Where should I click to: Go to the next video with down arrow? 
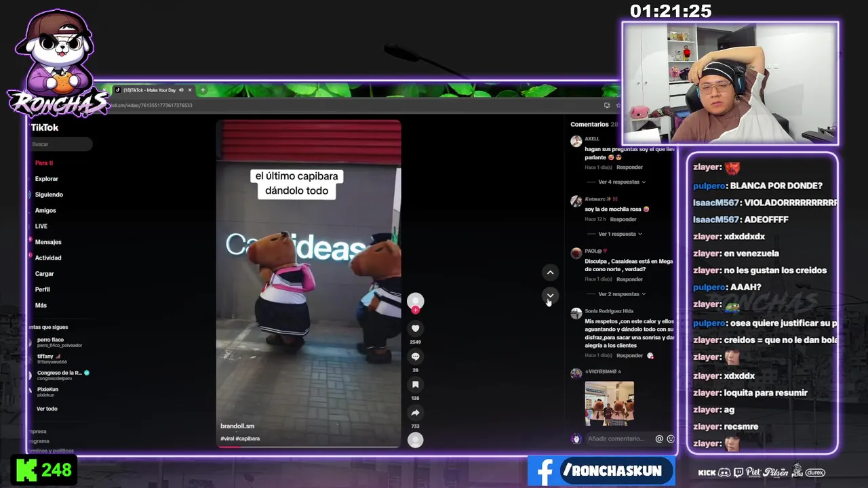[x=550, y=296]
